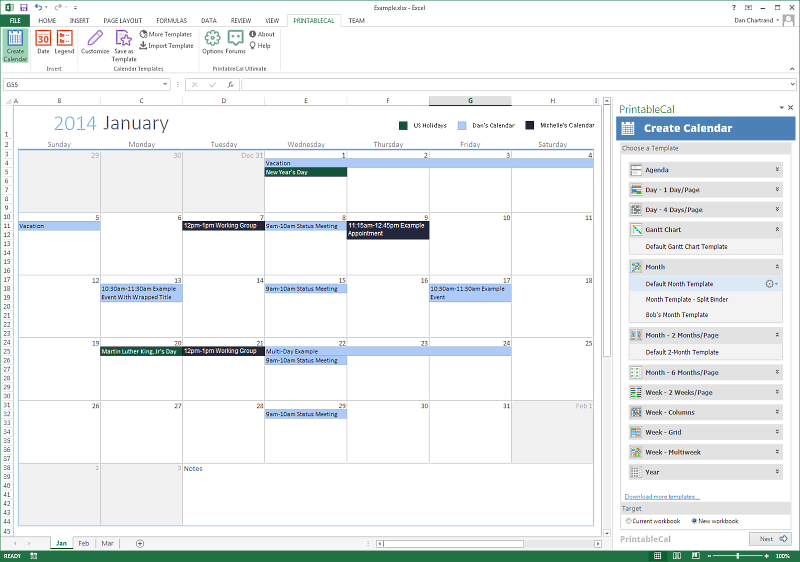This screenshot has height=562, width=800.
Task: Open the FILE tab
Action: point(15,20)
